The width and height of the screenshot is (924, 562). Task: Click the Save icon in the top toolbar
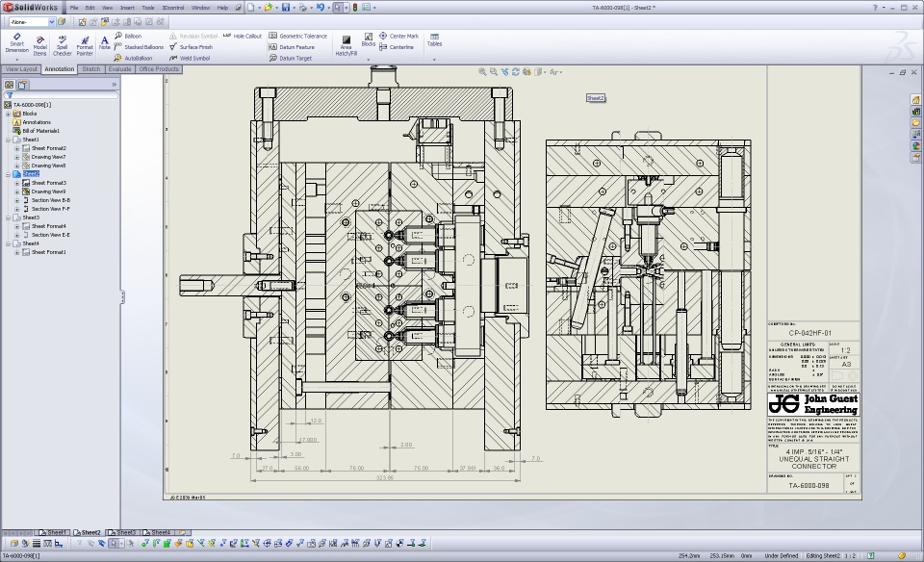click(286, 8)
